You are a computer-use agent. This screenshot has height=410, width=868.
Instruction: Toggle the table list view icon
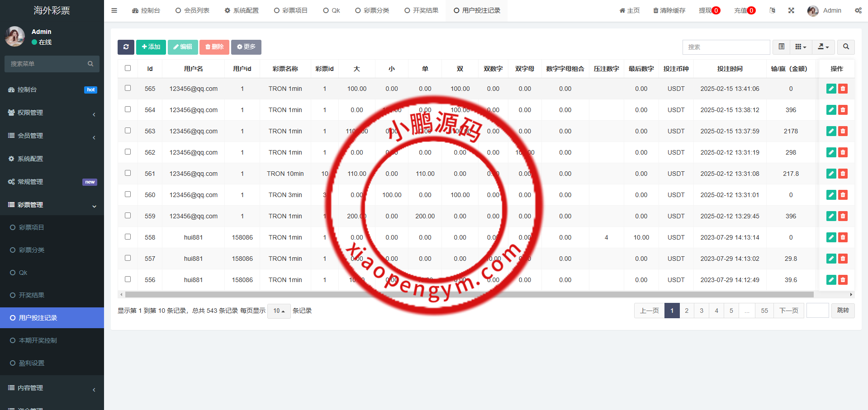pos(781,47)
